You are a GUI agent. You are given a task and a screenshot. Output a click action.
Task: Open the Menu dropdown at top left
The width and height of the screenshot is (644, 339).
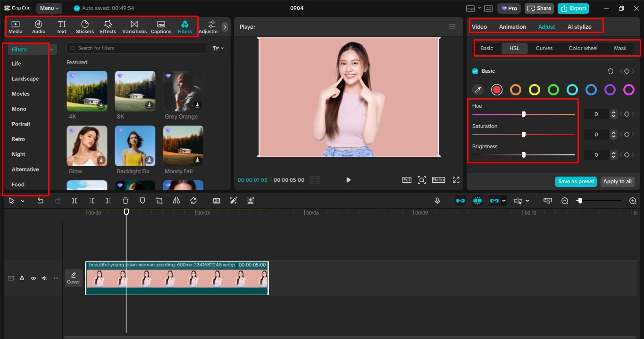(49, 8)
